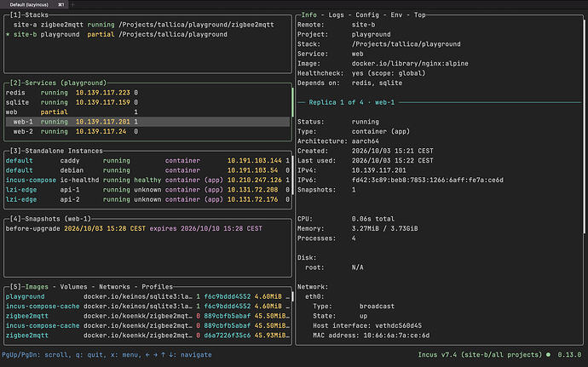Select the api-2 instance row
This screenshot has height=367, width=588.
tap(147, 199)
